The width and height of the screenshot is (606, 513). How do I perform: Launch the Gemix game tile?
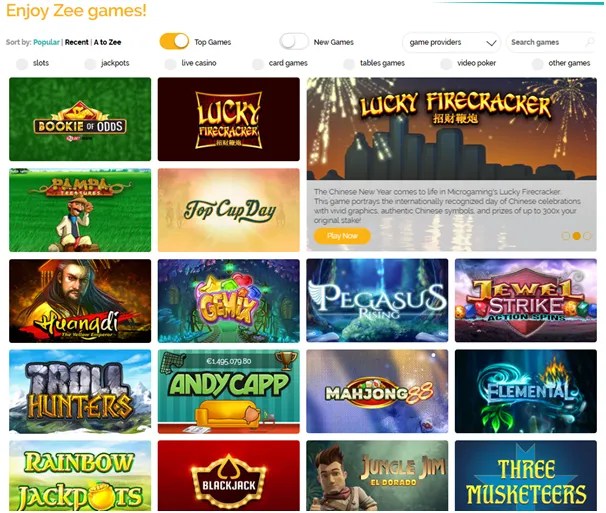coord(229,301)
